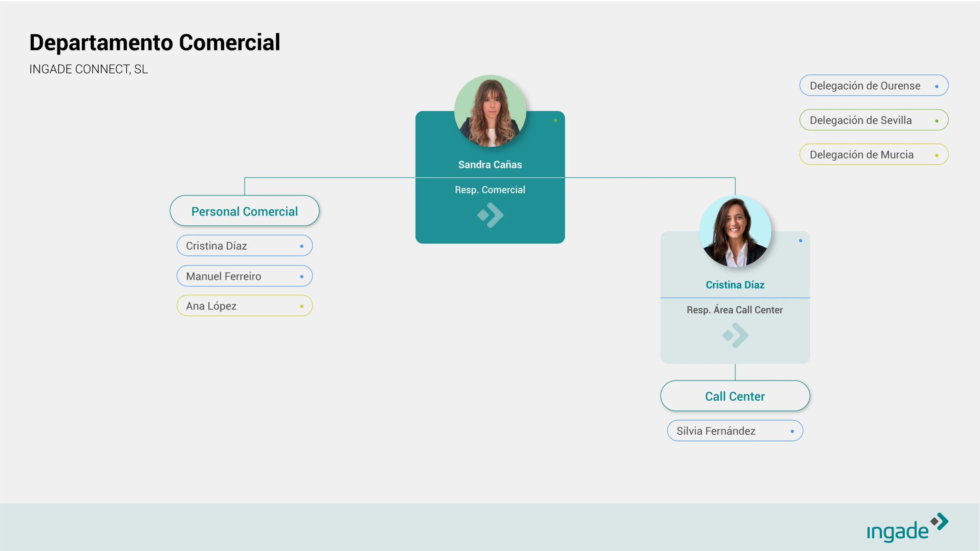Viewport: 980px width, 551px height.
Task: Click the Personal Comercial group header
Action: coord(245,211)
